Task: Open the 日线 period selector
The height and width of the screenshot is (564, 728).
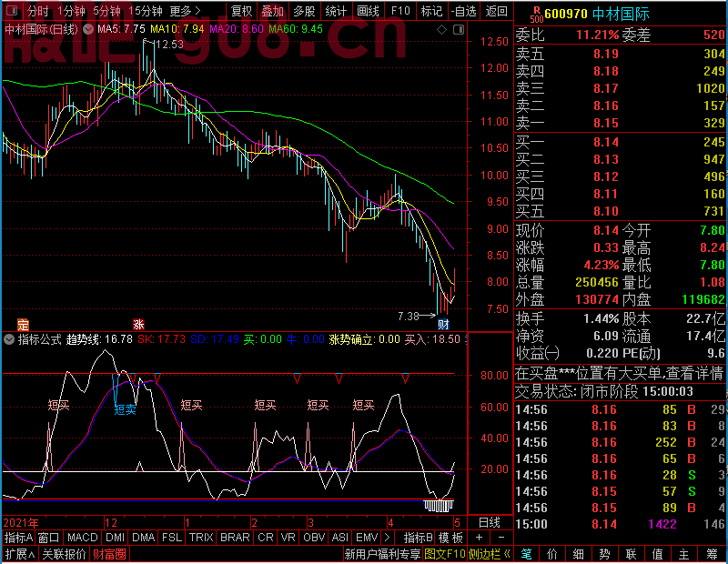Action: [490, 523]
